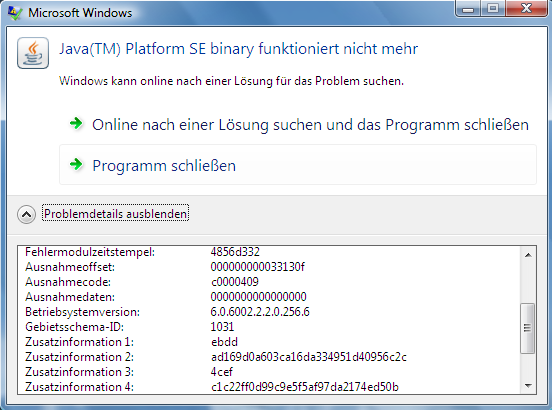Select value '000000000033130f'
The width and height of the screenshot is (552, 410).
[x=258, y=267]
